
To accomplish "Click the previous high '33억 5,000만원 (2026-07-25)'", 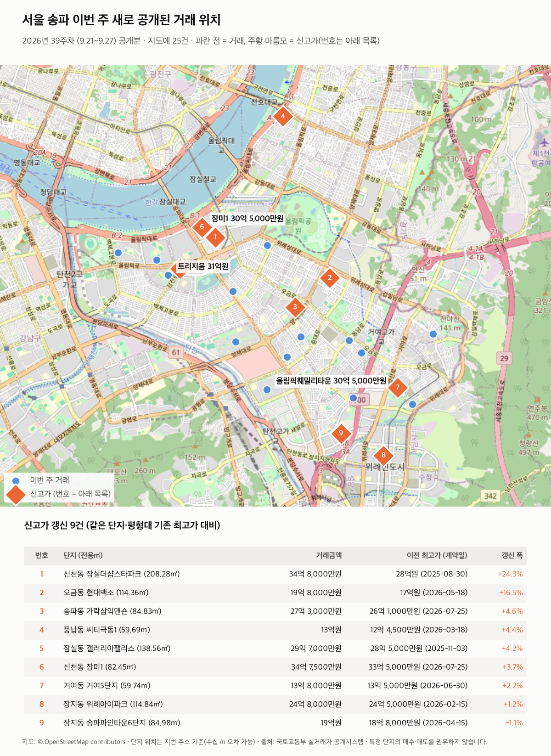I will (418, 667).
